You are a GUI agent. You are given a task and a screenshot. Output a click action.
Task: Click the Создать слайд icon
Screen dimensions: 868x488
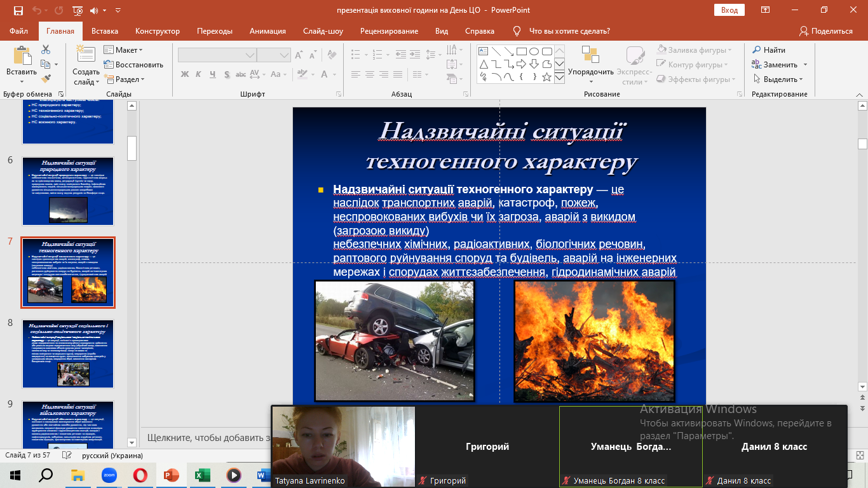(85, 55)
